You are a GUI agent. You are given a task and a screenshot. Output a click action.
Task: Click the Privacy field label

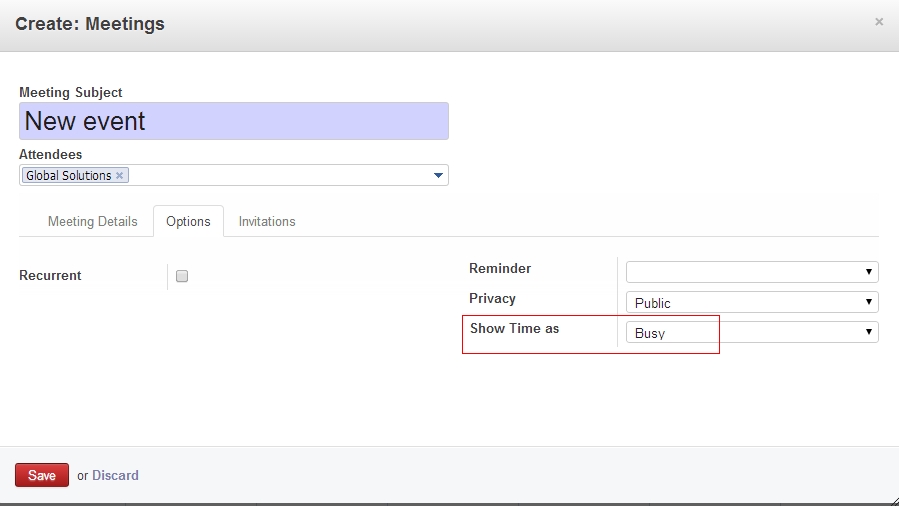coord(492,298)
